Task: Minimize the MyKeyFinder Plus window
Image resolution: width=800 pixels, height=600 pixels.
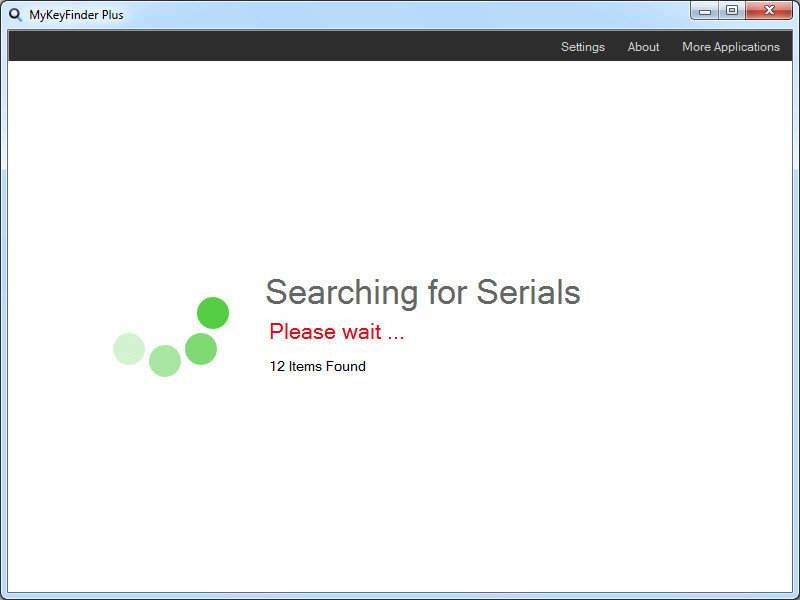Action: pos(705,11)
